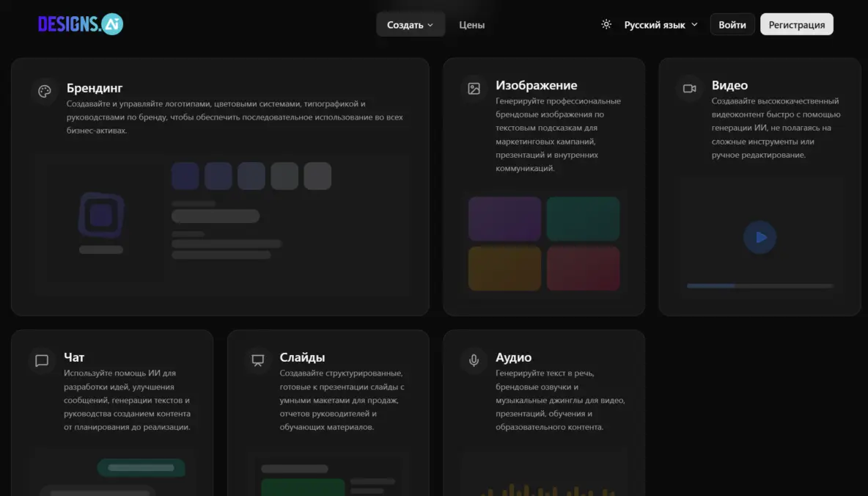Click the Video camera icon
The height and width of the screenshot is (496, 868).
click(x=689, y=89)
